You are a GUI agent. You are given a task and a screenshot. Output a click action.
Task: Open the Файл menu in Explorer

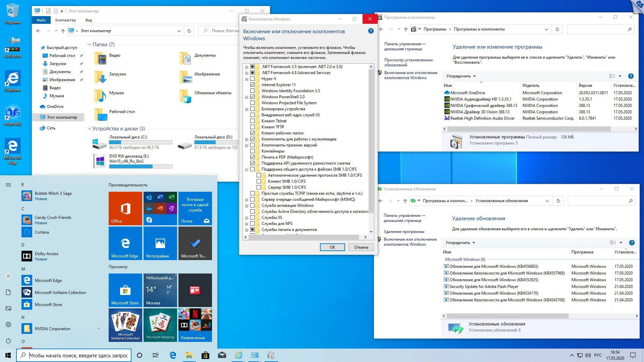click(41, 20)
